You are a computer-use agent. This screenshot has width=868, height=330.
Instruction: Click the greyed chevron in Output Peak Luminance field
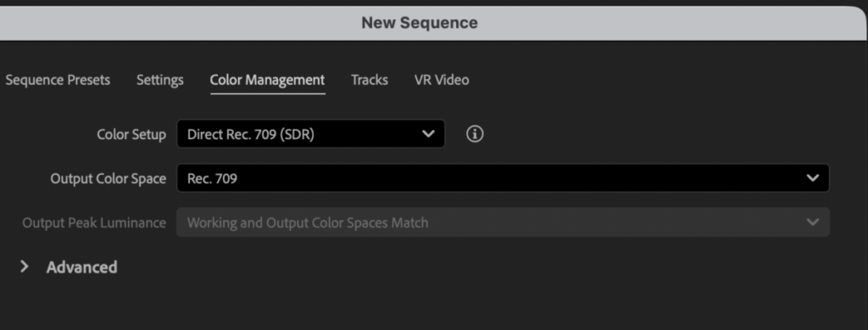tap(812, 222)
